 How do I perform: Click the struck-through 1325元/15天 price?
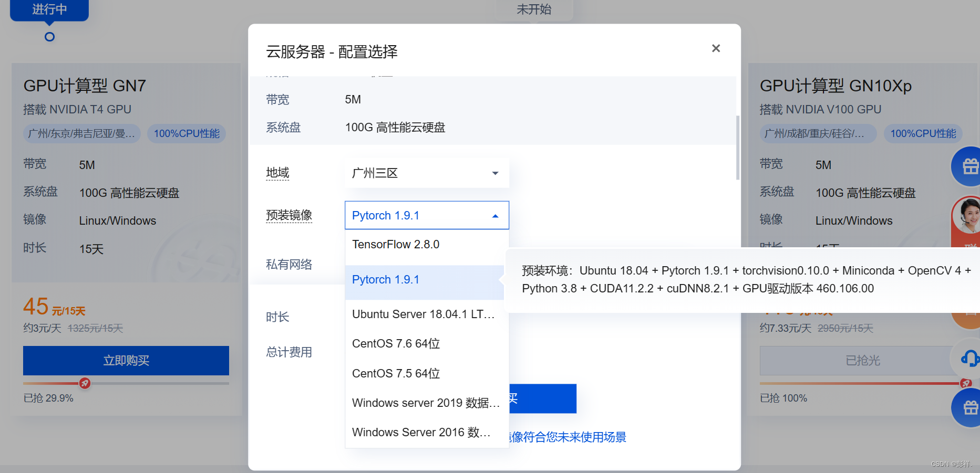(95, 329)
